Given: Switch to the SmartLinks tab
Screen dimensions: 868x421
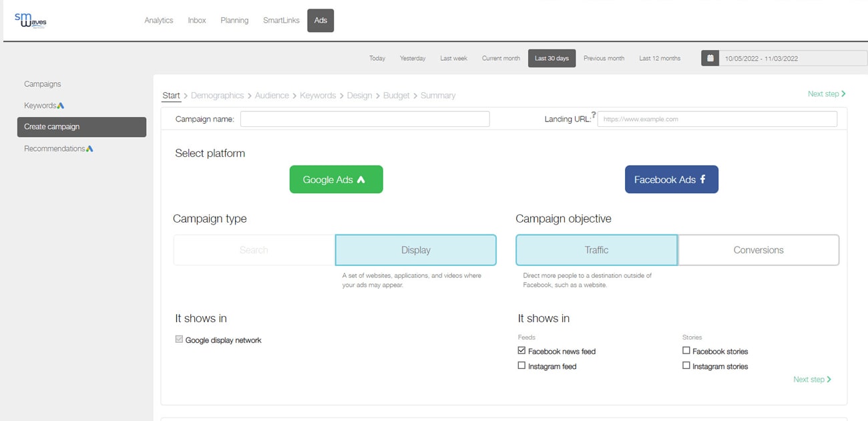Looking at the screenshot, I should point(281,21).
